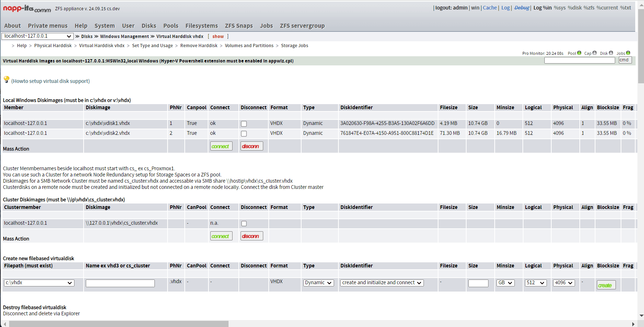Click the horizontal scrollbar thumb

(119, 324)
